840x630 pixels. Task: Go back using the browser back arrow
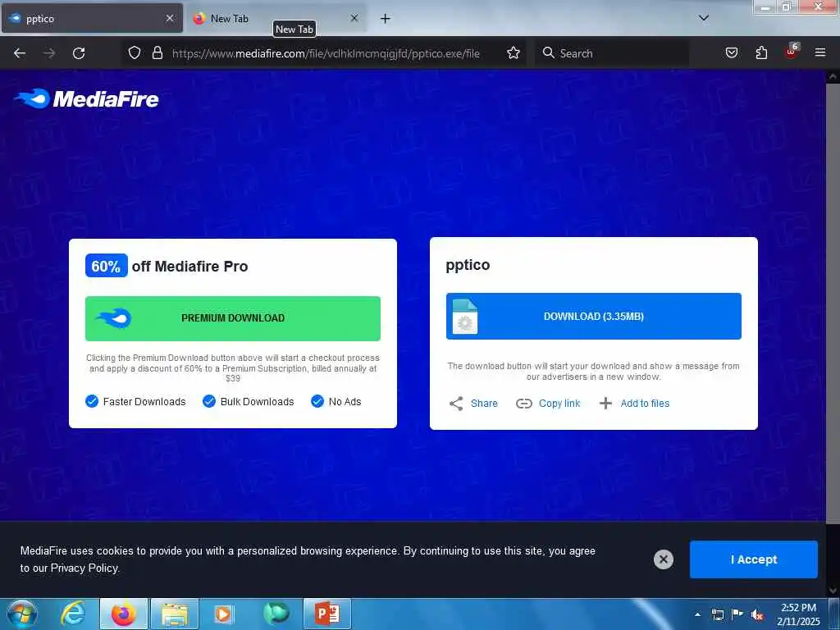(x=20, y=53)
